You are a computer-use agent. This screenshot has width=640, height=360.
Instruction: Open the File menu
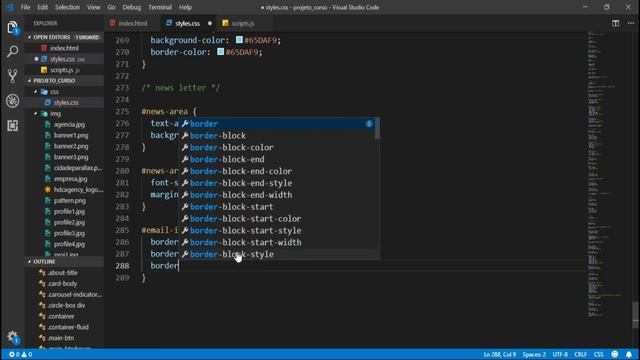click(x=25, y=7)
